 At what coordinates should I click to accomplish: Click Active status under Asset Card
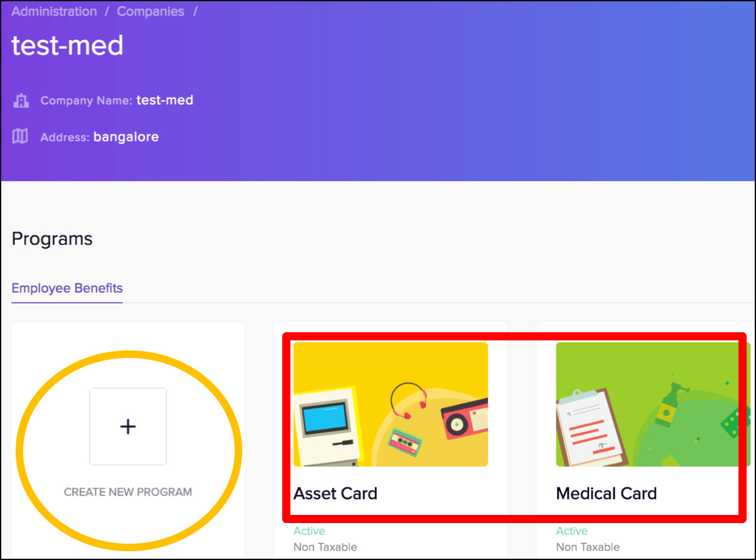tap(309, 531)
